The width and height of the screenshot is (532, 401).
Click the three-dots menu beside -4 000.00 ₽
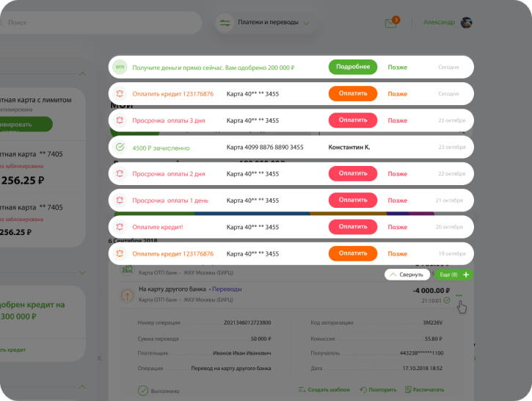(x=459, y=296)
